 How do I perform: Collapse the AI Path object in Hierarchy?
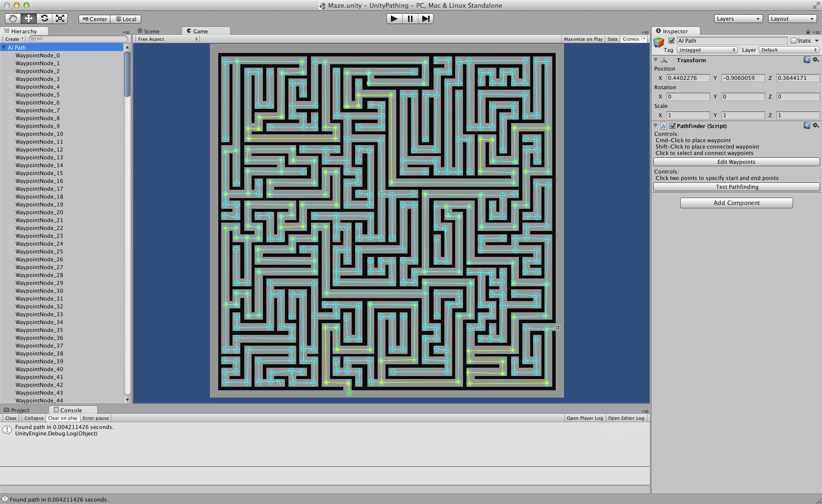[4, 48]
